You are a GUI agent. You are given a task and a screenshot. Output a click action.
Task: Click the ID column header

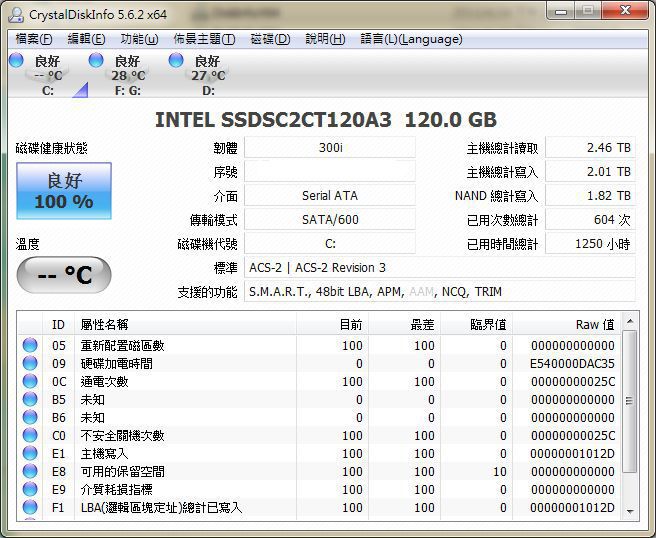58,325
